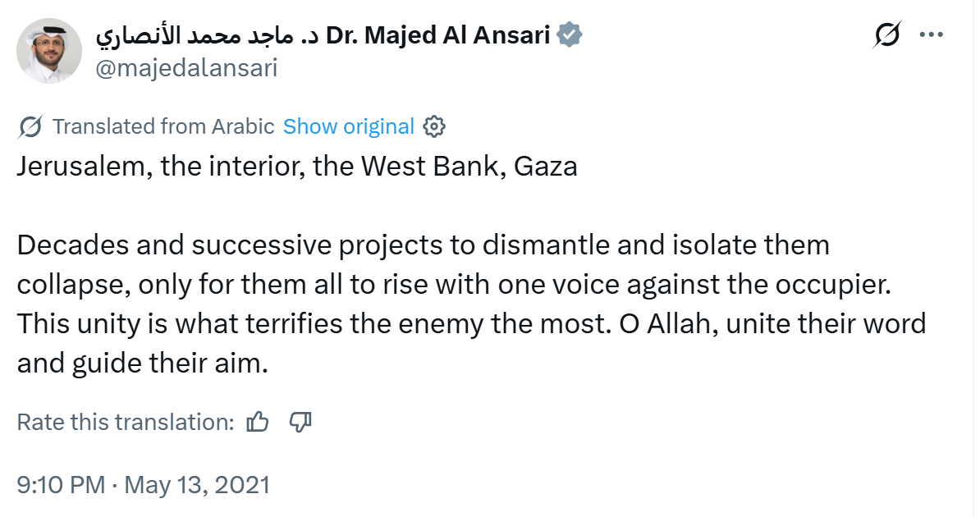Open the @majedalansari handle link
The image size is (980, 517).
click(x=186, y=68)
